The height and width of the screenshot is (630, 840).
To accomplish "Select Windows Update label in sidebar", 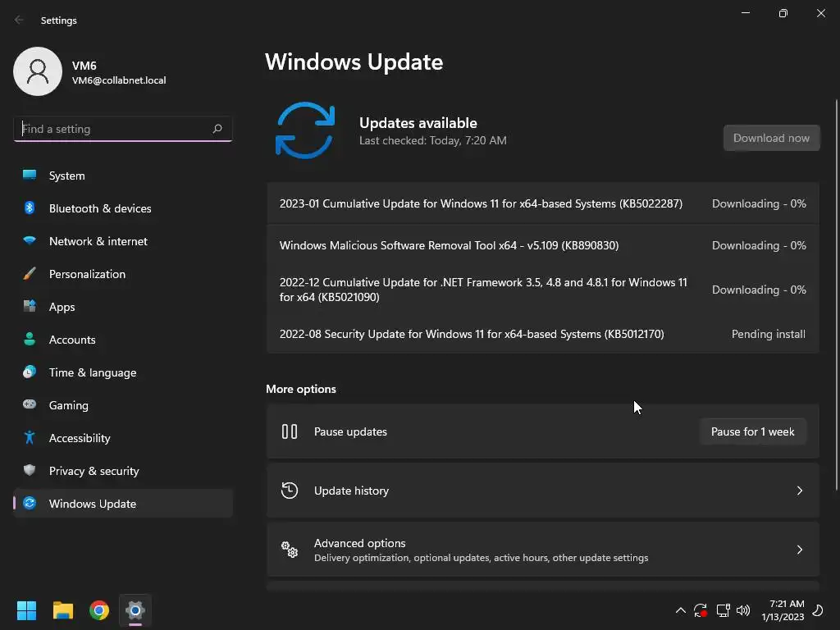I will click(x=93, y=504).
